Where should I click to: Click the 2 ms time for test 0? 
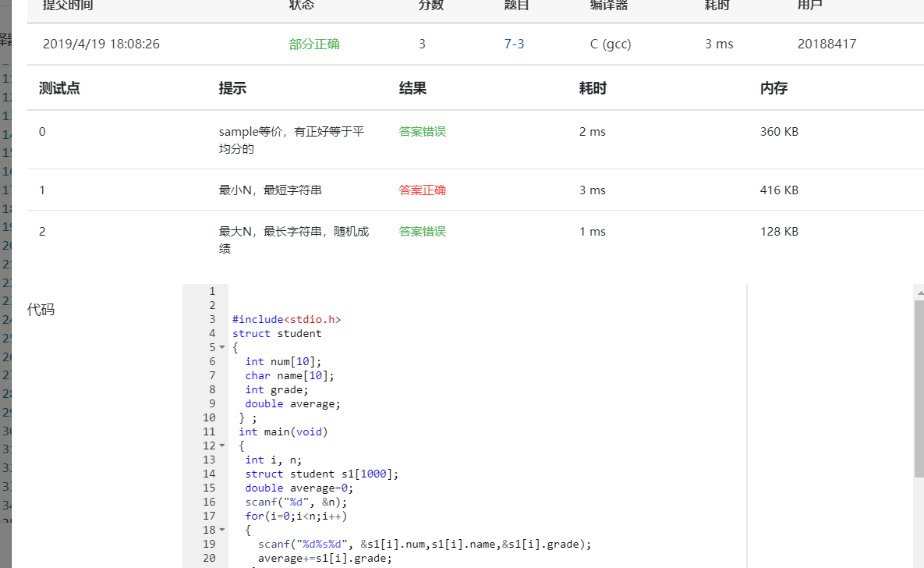coord(593,132)
